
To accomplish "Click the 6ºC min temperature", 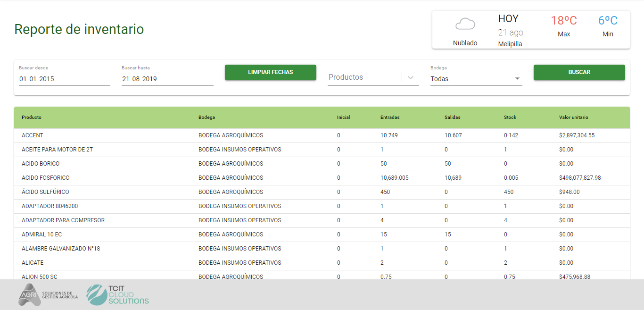I will tap(608, 20).
